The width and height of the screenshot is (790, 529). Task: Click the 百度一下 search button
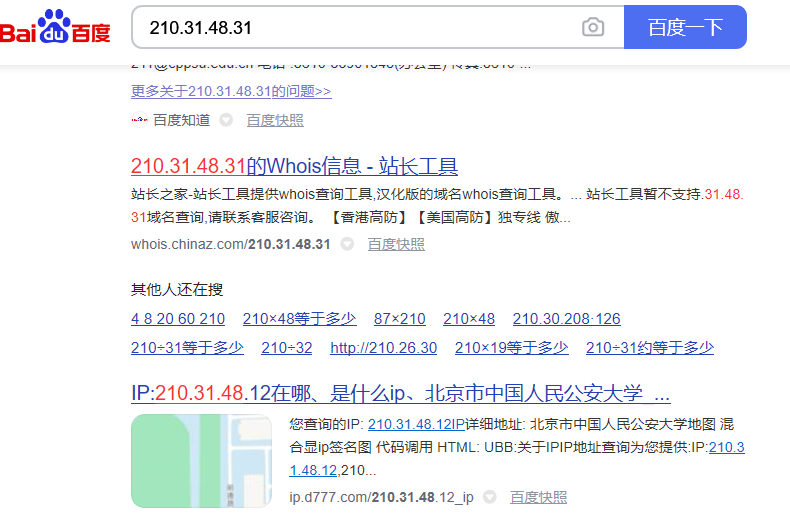pyautogui.click(x=685, y=27)
